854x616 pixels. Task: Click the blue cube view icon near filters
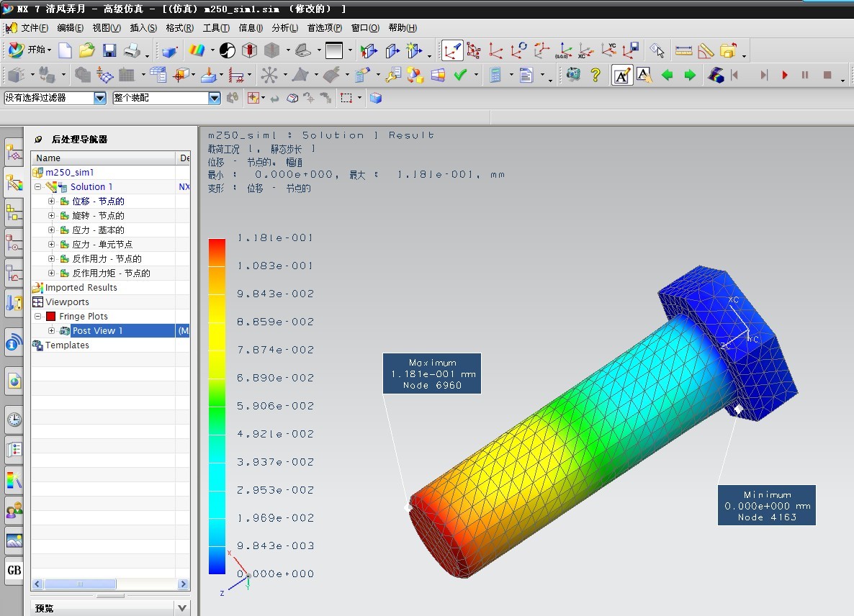(376, 98)
